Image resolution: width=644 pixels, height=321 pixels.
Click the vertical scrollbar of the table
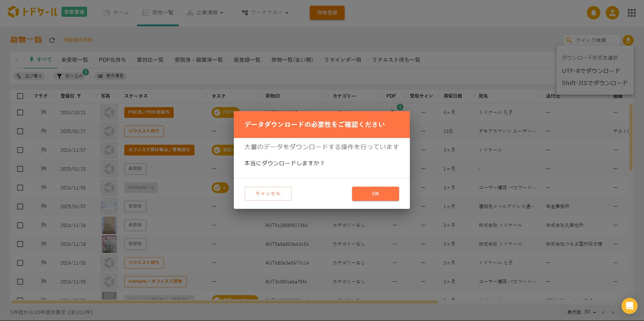631,137
